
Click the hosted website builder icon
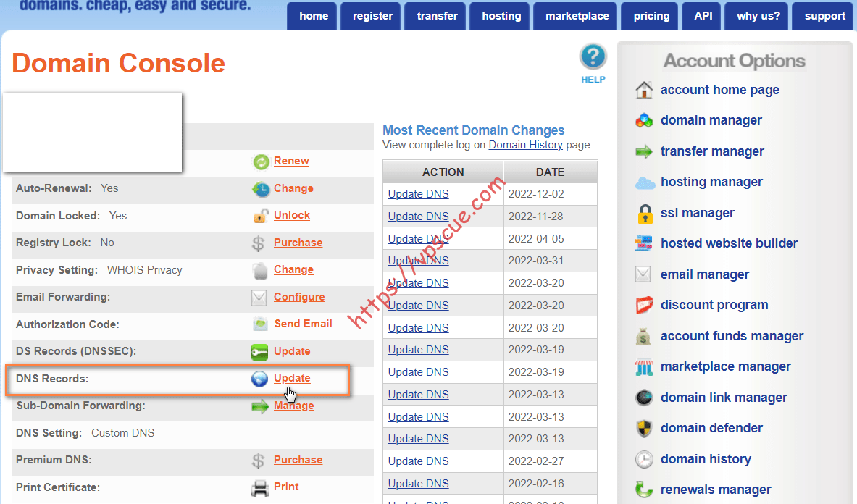click(x=644, y=243)
